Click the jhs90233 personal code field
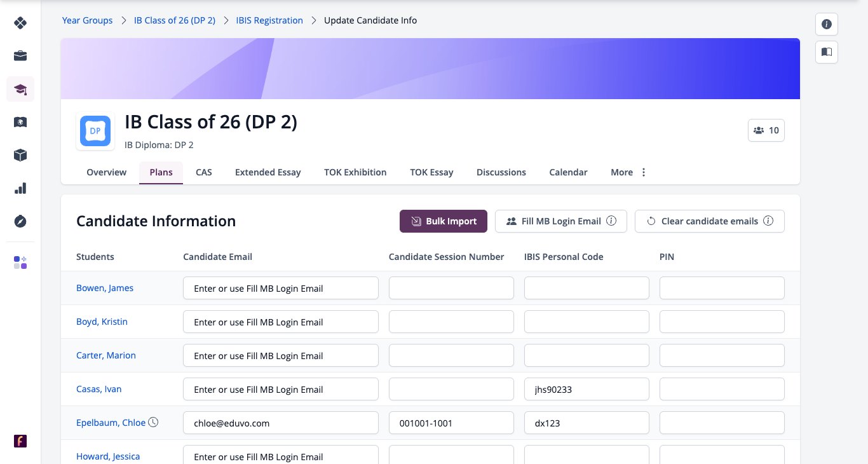The height and width of the screenshot is (464, 868). click(587, 389)
